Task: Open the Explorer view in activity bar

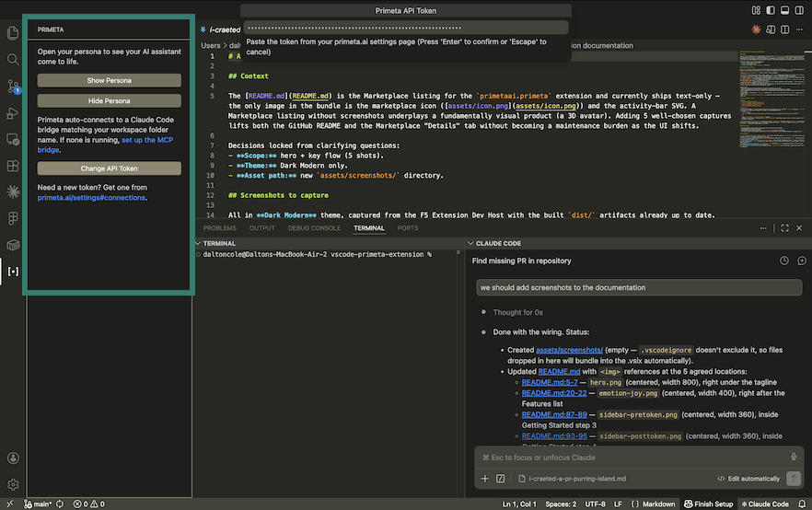Action: (x=13, y=33)
